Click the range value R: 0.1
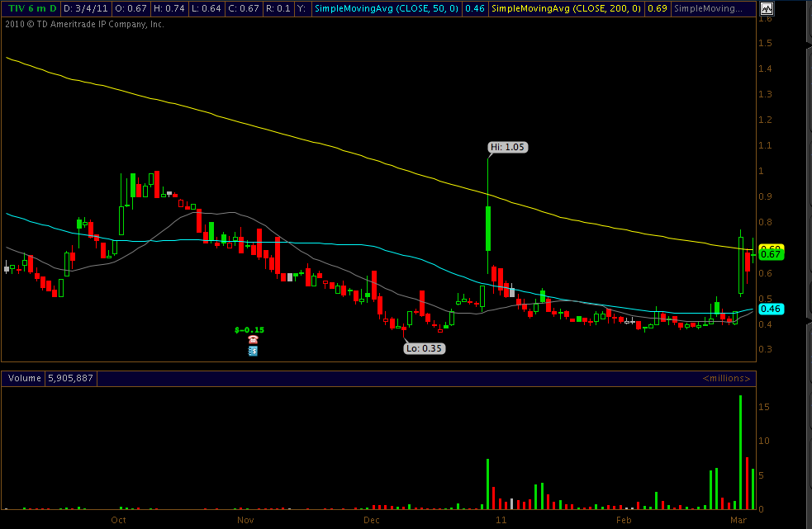The height and width of the screenshot is (529, 812). coord(278,9)
